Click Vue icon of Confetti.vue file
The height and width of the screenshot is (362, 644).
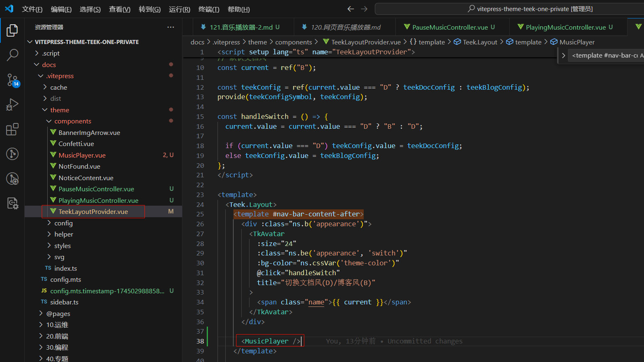(53, 144)
